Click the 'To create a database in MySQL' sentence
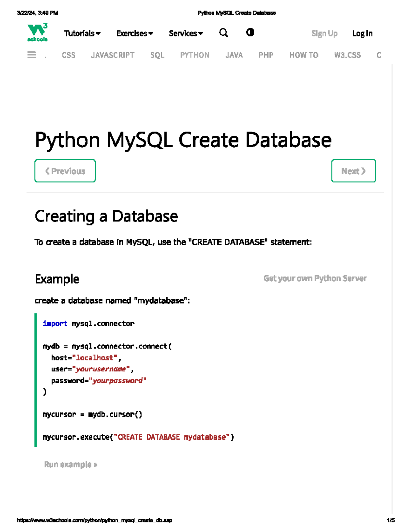The image size is (411, 532). 173,242
